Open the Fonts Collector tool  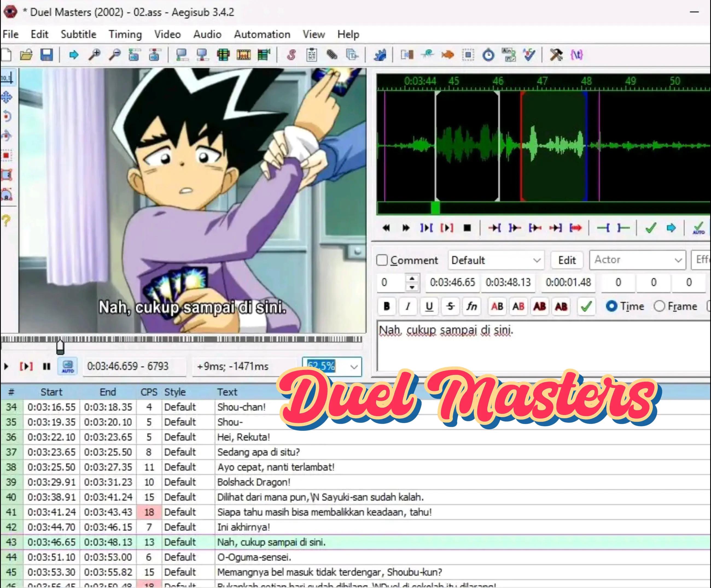[x=352, y=55]
